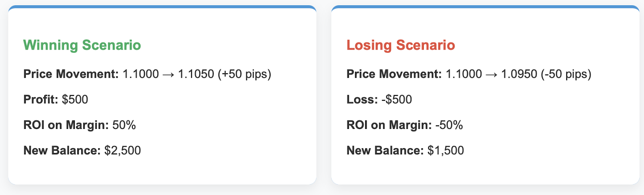The height and width of the screenshot is (195, 644).
Task: Click the Profit label
Action: pos(41,100)
